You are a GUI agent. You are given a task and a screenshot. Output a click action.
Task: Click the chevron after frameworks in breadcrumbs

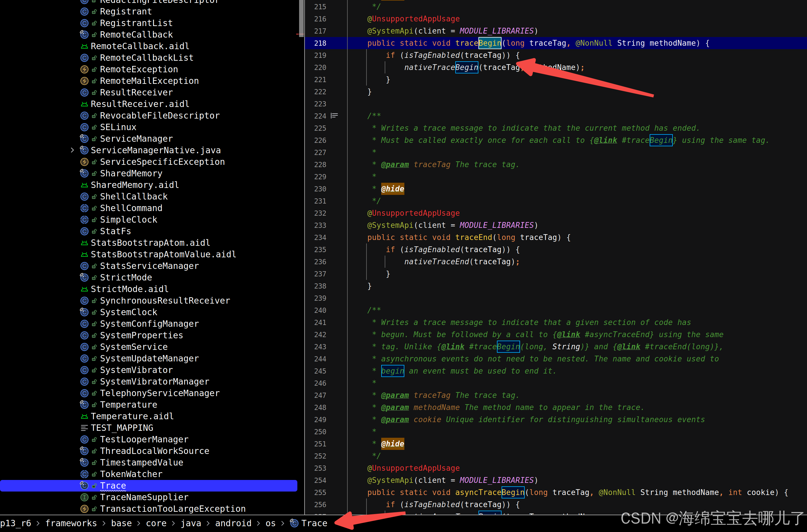click(x=104, y=523)
